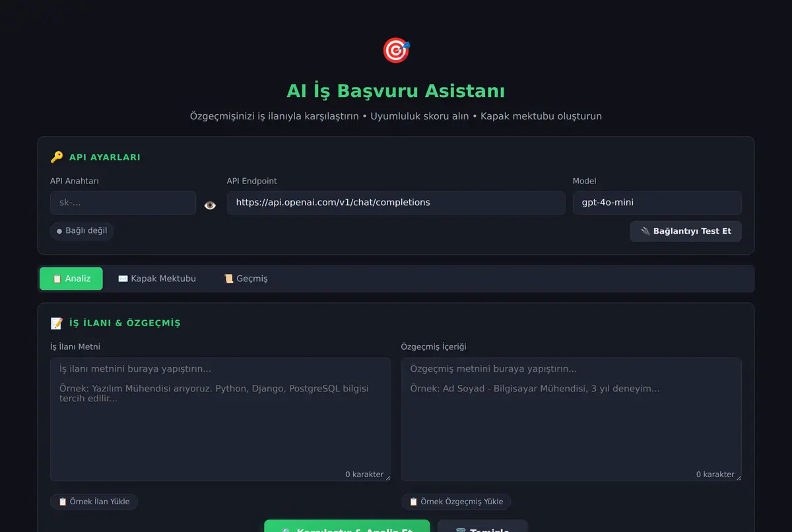Click the Karşılaştır & Analiz Et button
The height and width of the screenshot is (532, 792).
click(x=347, y=526)
